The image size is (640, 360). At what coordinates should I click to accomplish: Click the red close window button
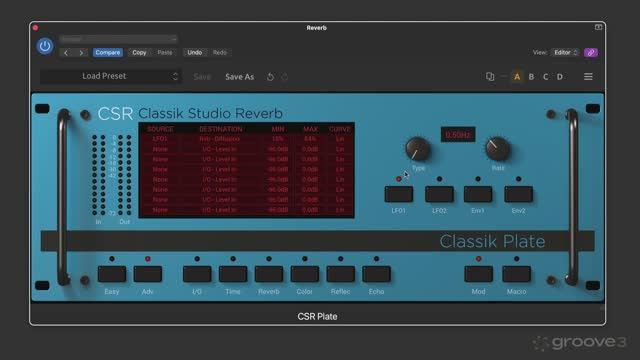coord(35,28)
